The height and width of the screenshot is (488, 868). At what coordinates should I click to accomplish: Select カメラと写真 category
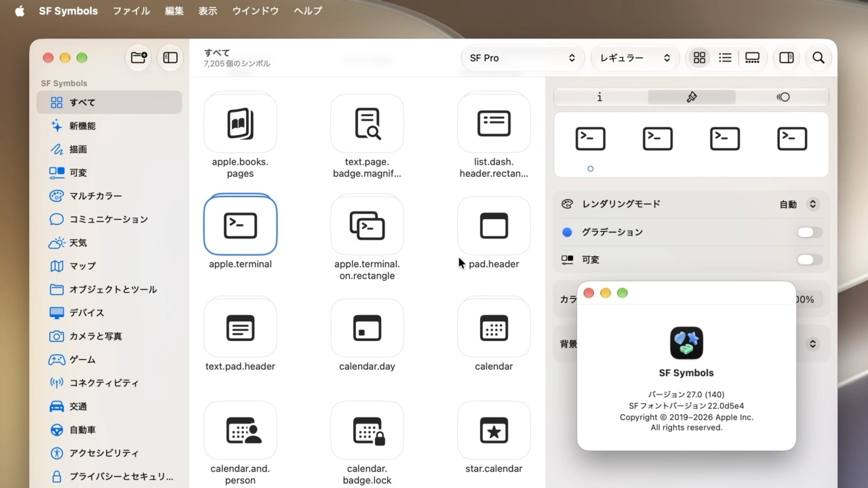pyautogui.click(x=109, y=336)
